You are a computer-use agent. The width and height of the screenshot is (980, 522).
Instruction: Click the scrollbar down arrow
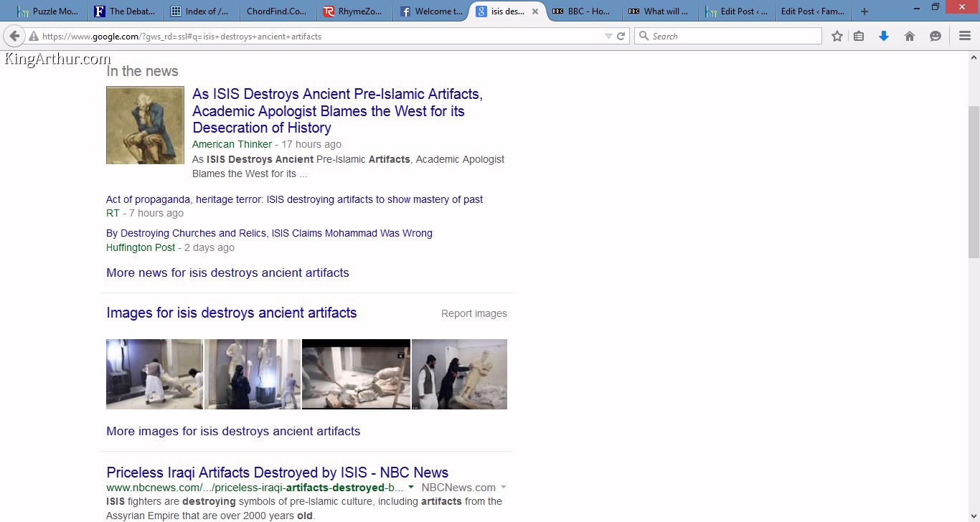(974, 516)
